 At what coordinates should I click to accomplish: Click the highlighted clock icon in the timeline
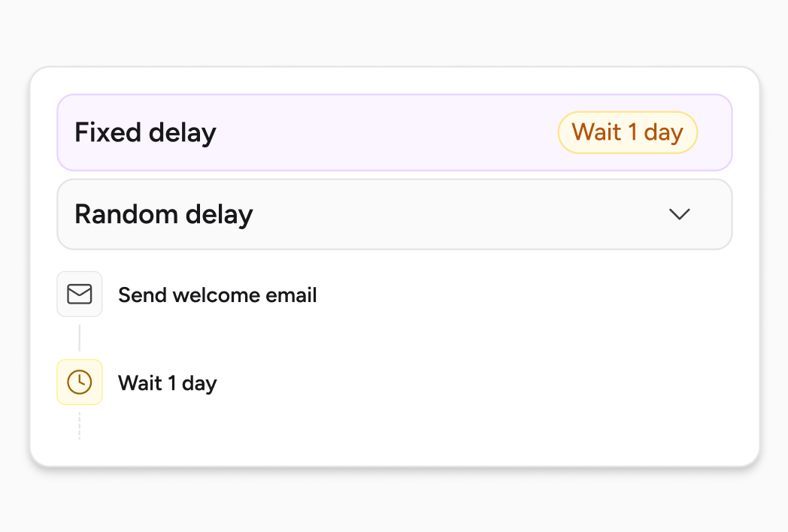80,382
